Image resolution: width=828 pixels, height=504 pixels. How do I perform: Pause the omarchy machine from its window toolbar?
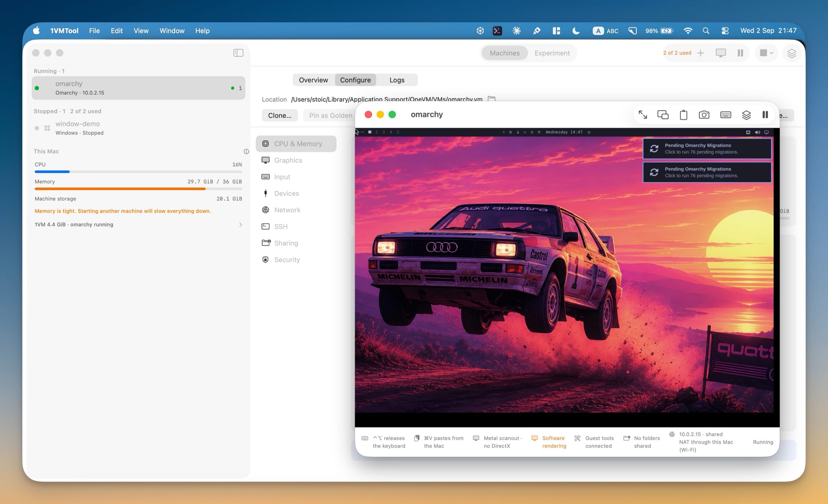(765, 115)
